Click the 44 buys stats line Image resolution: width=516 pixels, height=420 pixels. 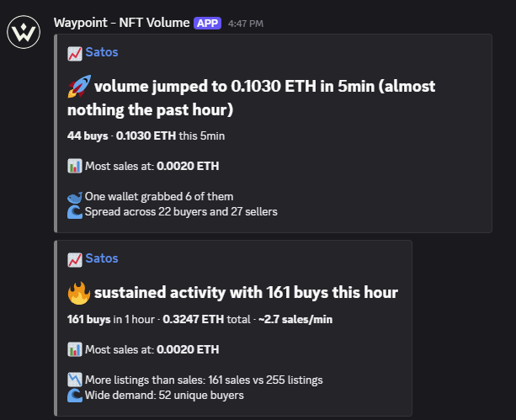(x=146, y=136)
